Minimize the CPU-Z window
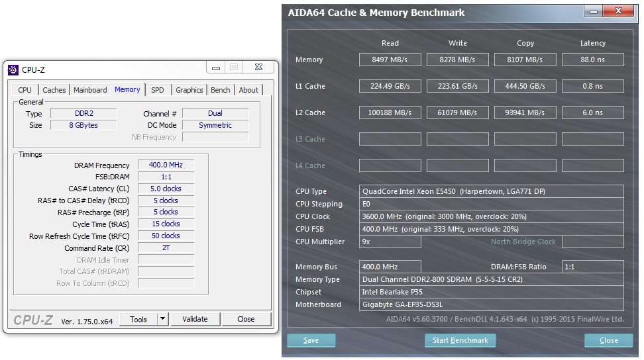The width and height of the screenshot is (644, 360). [215, 67]
